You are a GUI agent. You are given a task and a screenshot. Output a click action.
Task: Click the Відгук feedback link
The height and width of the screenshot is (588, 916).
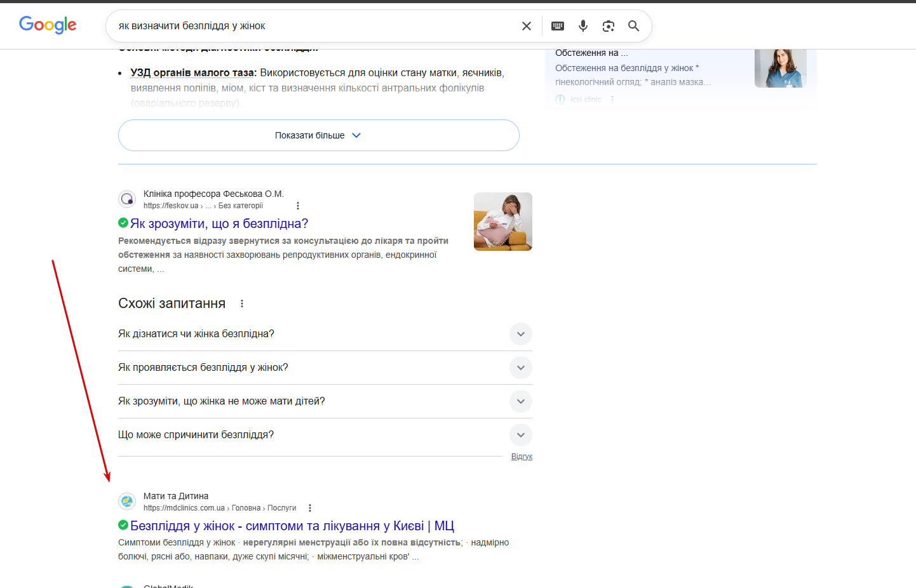[522, 457]
